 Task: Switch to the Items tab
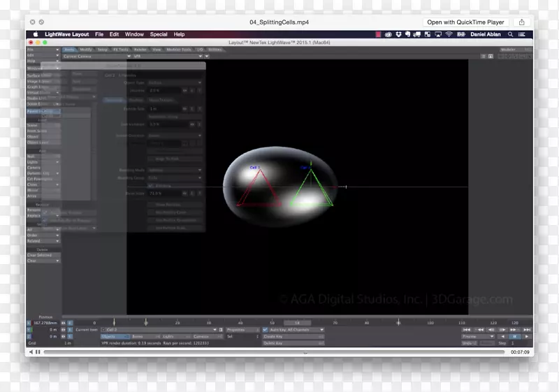[69, 50]
